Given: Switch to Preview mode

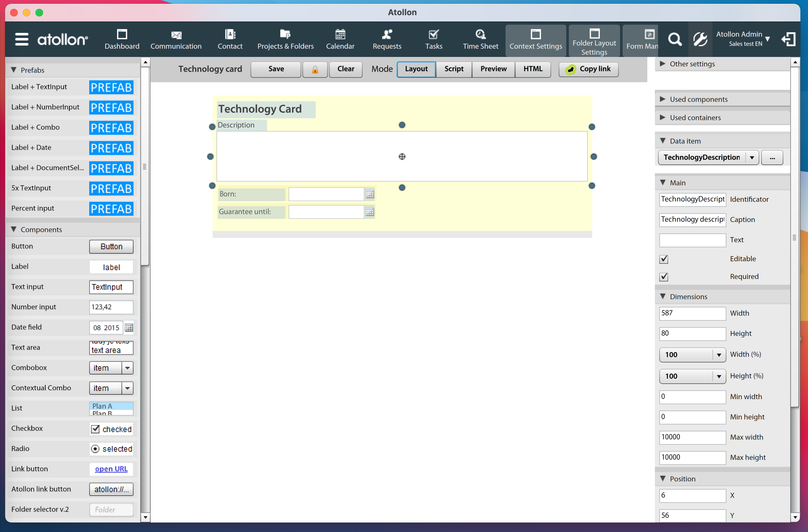Looking at the screenshot, I should 493,69.
